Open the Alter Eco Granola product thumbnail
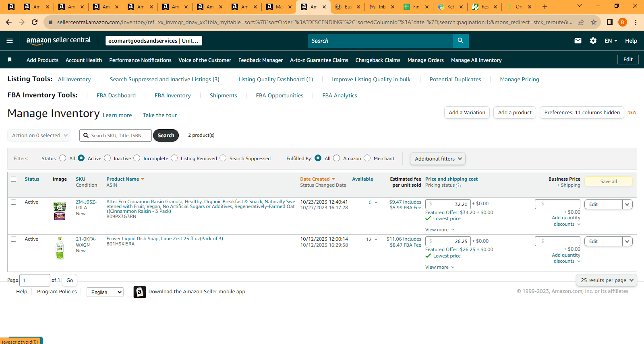This screenshot has height=344, width=644. (60, 211)
